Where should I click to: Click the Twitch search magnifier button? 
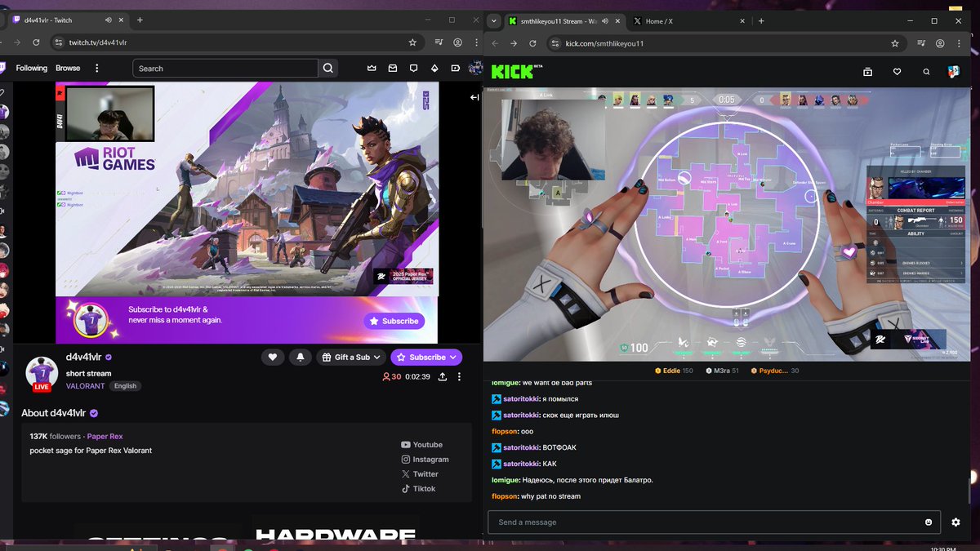(x=328, y=69)
